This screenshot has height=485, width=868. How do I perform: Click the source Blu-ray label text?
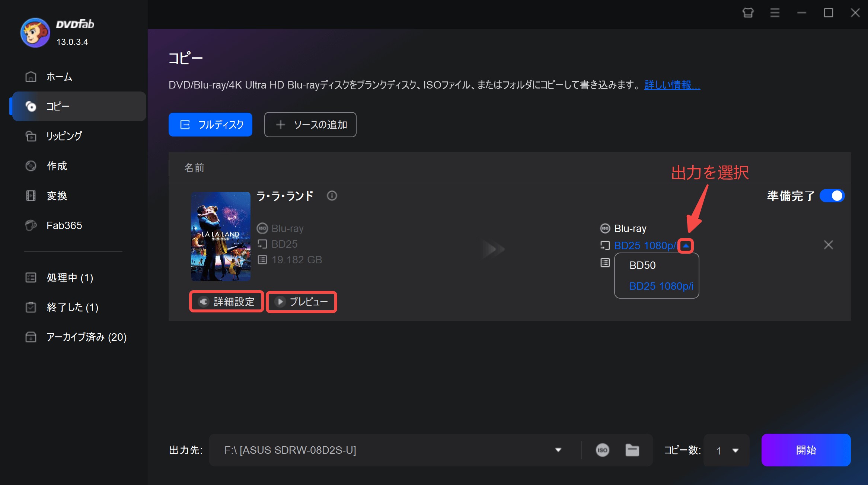[287, 228]
